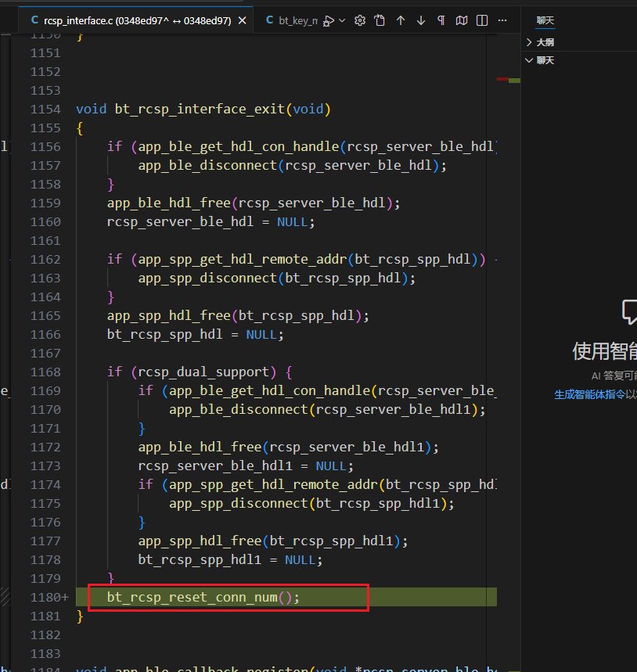Open the run options dropdown chevron
The image size is (637, 672).
click(342, 20)
